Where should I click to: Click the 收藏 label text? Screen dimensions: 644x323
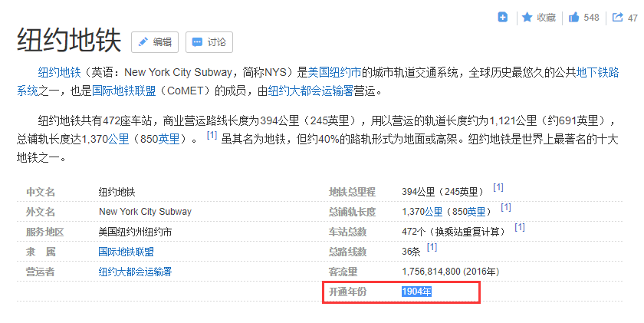pos(546,18)
